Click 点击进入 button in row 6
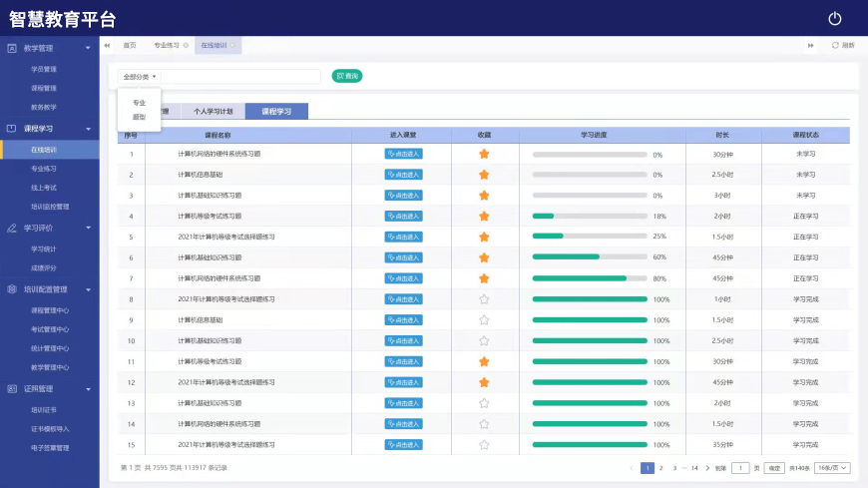Image resolution: width=868 pixels, height=488 pixels. point(403,257)
